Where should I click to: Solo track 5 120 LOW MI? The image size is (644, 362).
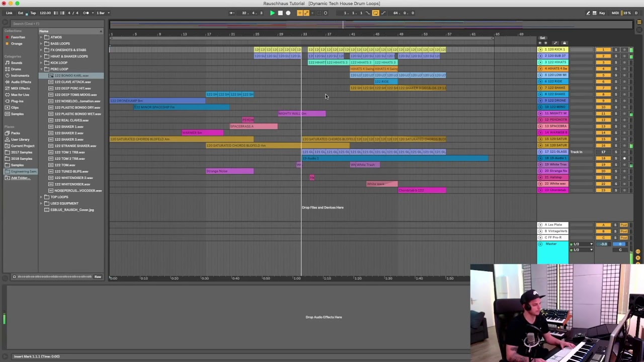click(x=615, y=75)
